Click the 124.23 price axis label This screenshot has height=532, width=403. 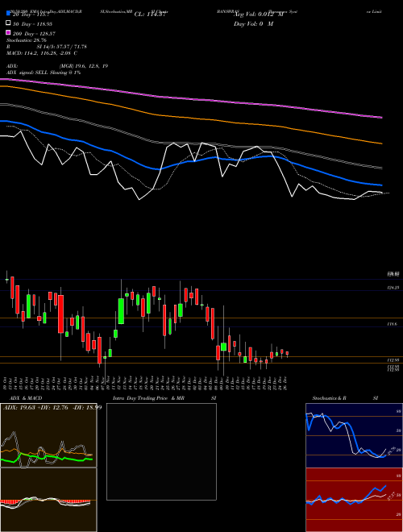[393, 288]
